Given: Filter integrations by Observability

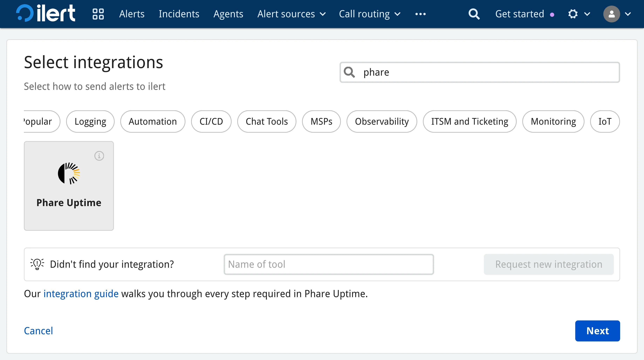Looking at the screenshot, I should [382, 122].
